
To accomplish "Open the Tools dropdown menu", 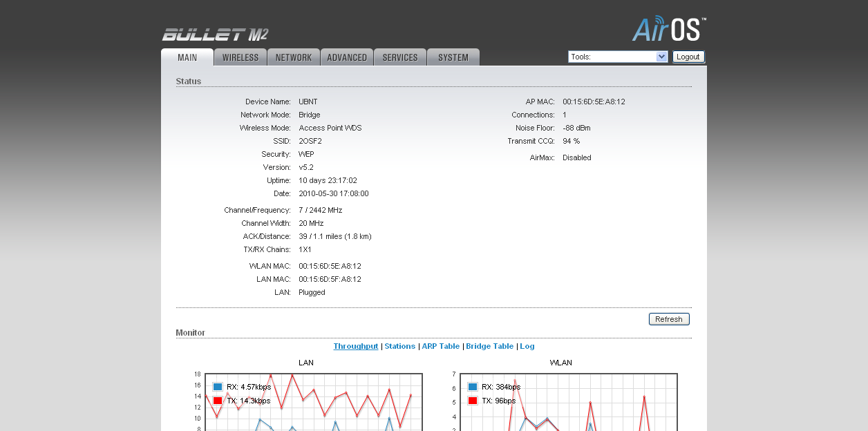I will click(x=617, y=57).
